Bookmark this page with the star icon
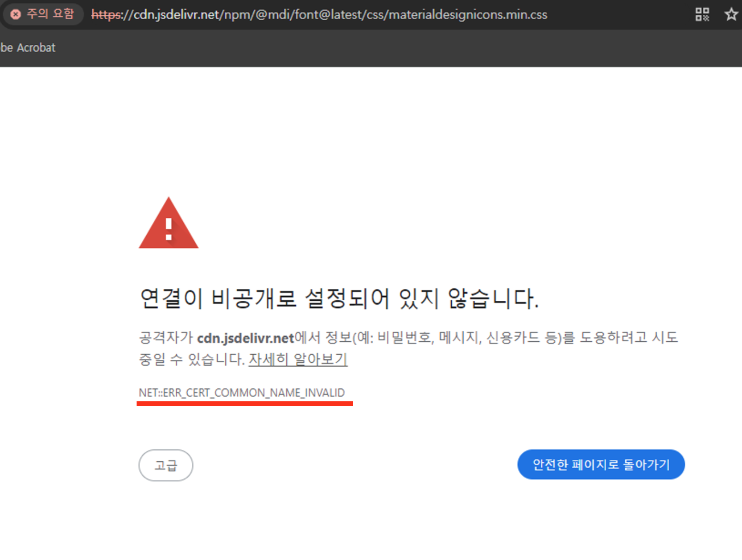The width and height of the screenshot is (742, 560). coord(731,14)
